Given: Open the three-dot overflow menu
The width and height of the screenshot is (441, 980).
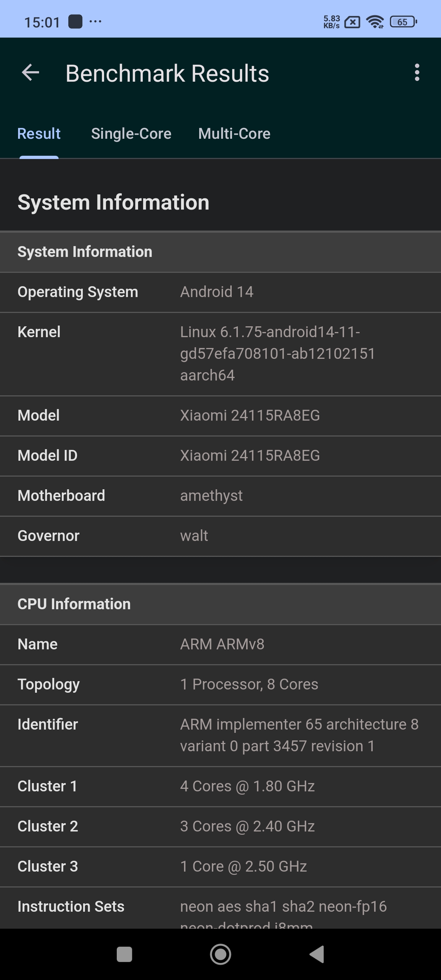Looking at the screenshot, I should click(417, 72).
